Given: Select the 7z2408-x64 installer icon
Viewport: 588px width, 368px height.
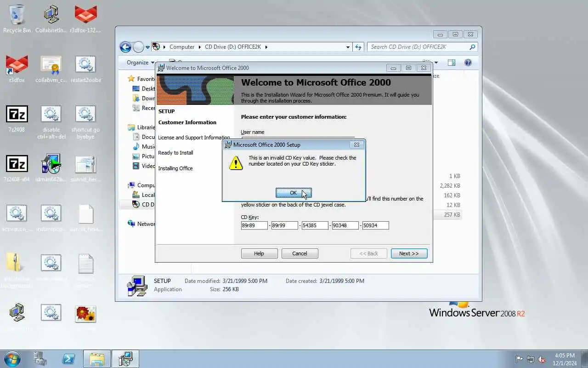Looking at the screenshot, I should click(x=17, y=168).
